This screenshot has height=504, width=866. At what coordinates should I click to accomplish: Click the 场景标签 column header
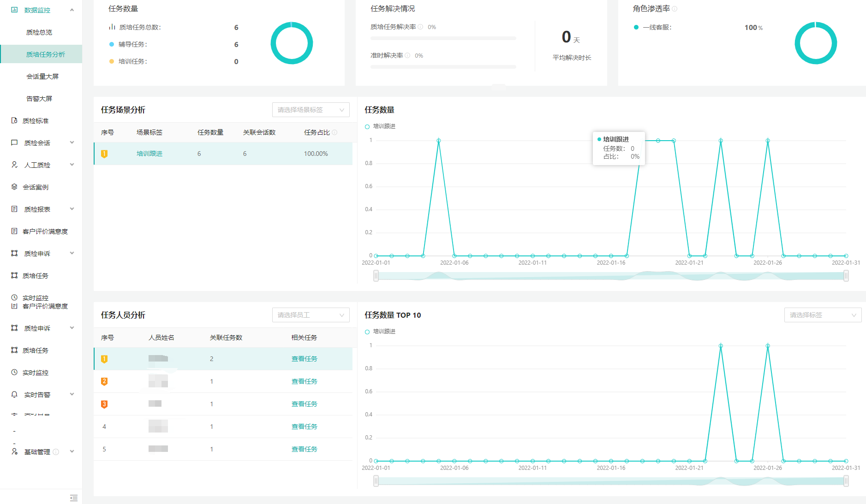pyautogui.click(x=149, y=132)
